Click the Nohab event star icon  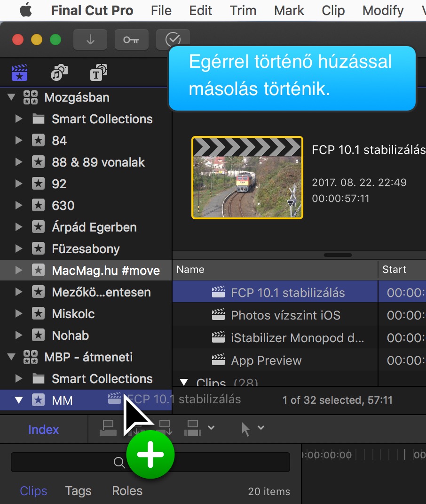point(38,335)
